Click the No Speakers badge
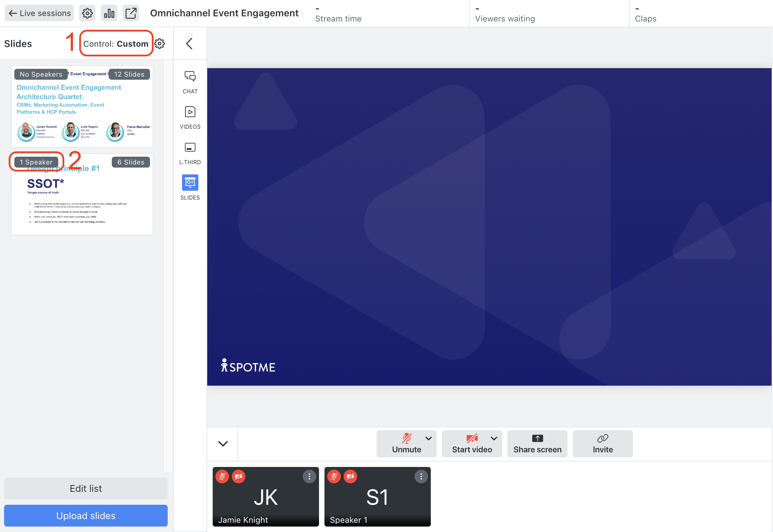Image resolution: width=773 pixels, height=532 pixels. coord(41,74)
